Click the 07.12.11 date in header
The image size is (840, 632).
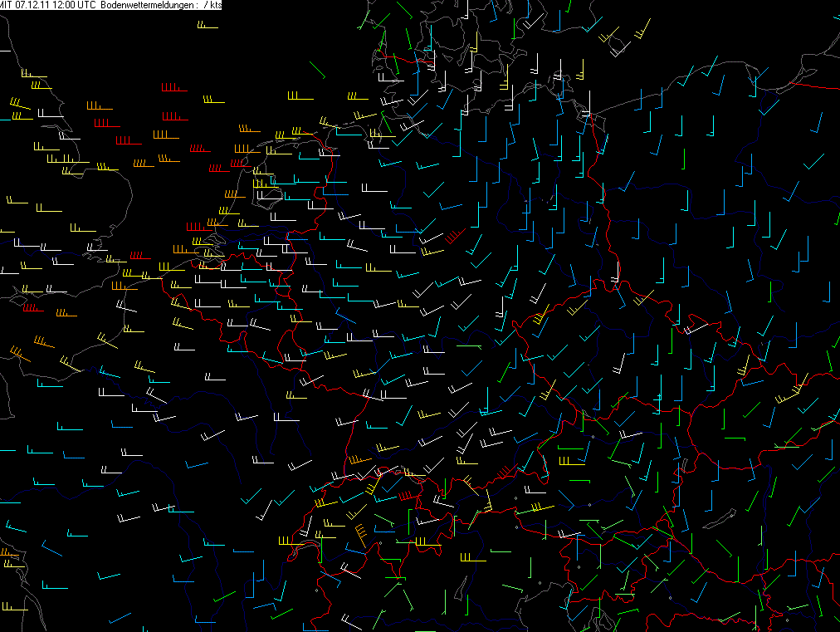point(37,5)
